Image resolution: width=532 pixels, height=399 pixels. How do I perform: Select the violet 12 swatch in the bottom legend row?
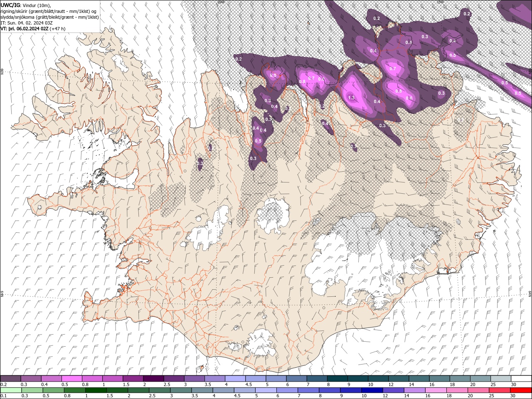[393, 390]
